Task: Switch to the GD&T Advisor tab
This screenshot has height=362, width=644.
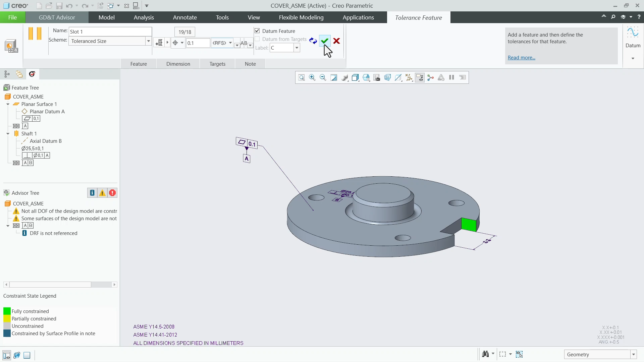Action: pos(57,17)
